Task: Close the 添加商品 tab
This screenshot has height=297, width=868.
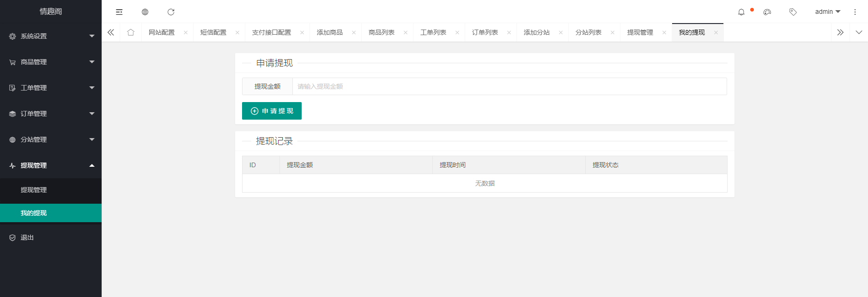Action: pos(354,32)
